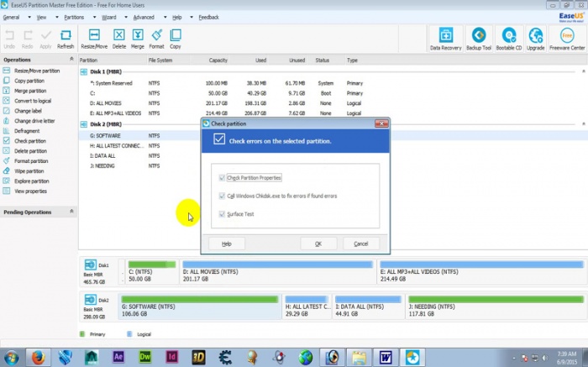The image size is (588, 367).
Task: Open Firefox from the Windows taskbar
Action: [x=38, y=357]
